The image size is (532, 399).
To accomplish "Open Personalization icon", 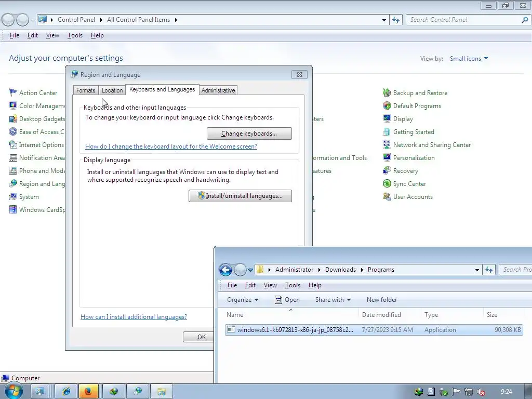I will 387,158.
